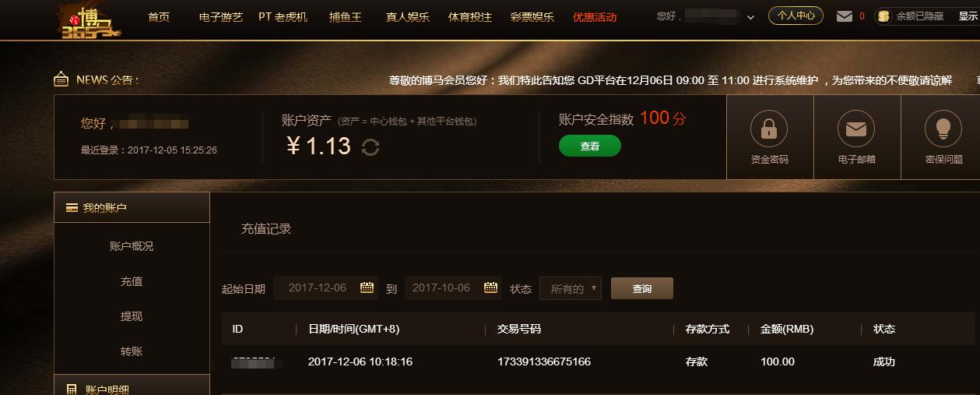Viewport: 980px width, 395px height.
Task: Click the asset balance refresh icon
Action: tap(371, 146)
